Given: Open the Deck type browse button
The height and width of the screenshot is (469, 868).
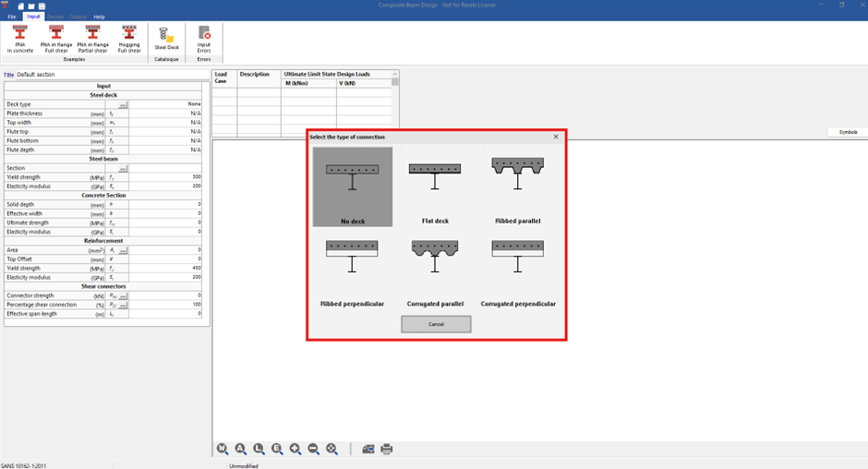Looking at the screenshot, I should tap(123, 104).
